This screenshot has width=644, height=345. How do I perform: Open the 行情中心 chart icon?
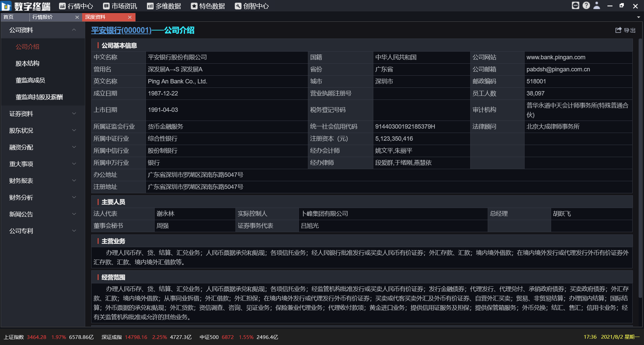(61, 6)
